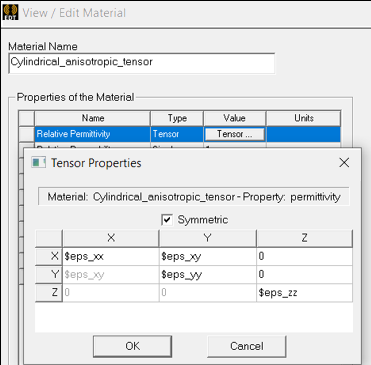The height and width of the screenshot is (365, 371).
Task: Click the zero cell in row Y column Z
Action: [304, 275]
